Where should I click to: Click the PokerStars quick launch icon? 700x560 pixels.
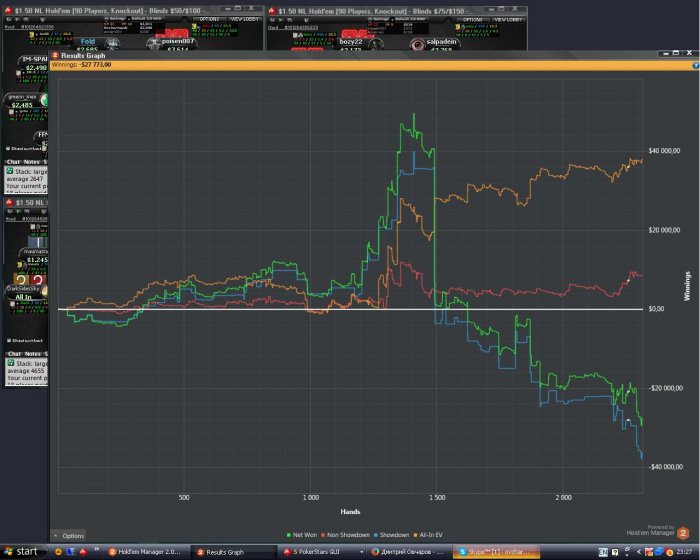83,552
